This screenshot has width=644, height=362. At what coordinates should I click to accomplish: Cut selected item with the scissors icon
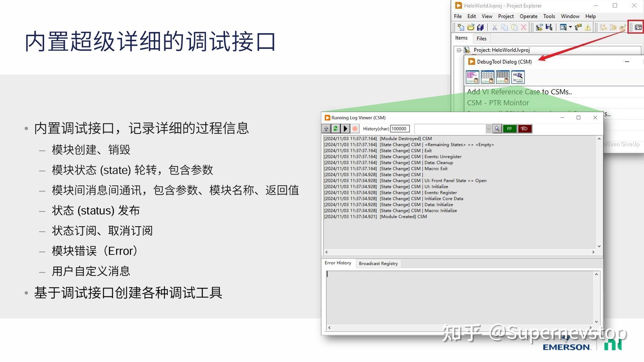pyautogui.click(x=495, y=27)
